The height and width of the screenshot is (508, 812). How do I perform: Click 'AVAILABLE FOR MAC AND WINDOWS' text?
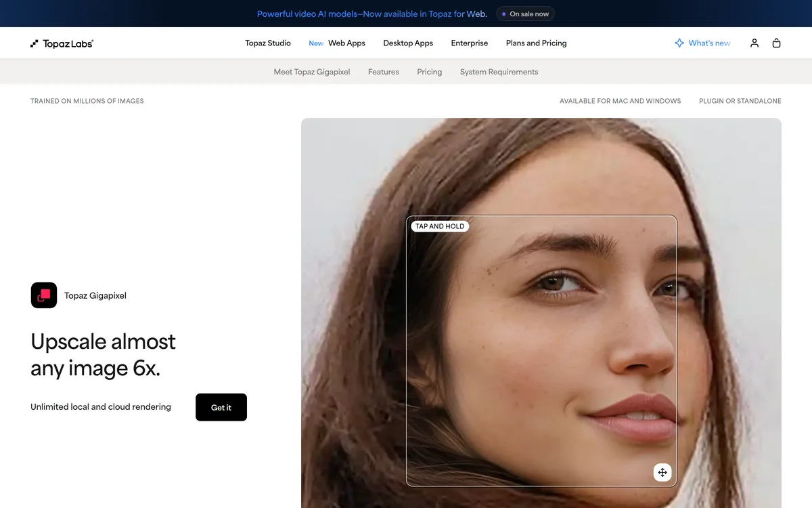pos(621,101)
